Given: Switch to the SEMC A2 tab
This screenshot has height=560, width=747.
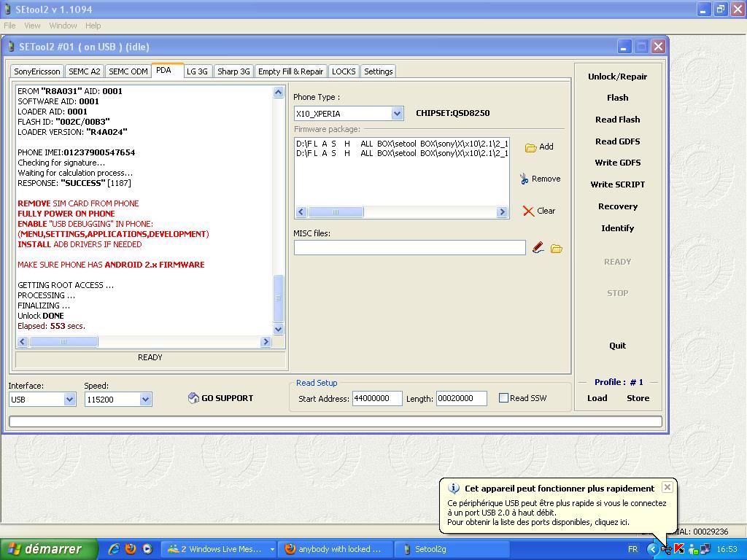Looking at the screenshot, I should tap(85, 71).
